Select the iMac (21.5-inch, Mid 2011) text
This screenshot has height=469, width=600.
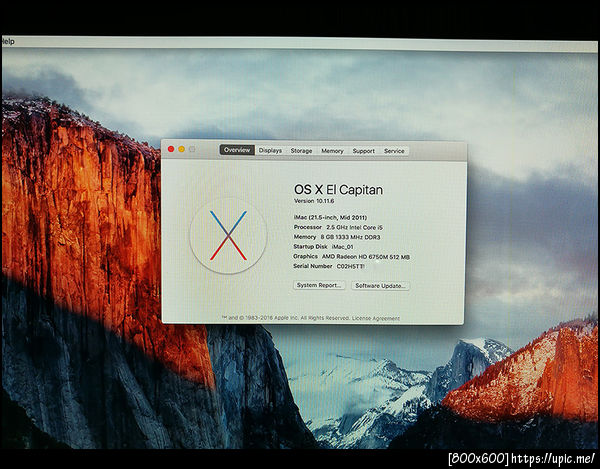pyautogui.click(x=330, y=217)
